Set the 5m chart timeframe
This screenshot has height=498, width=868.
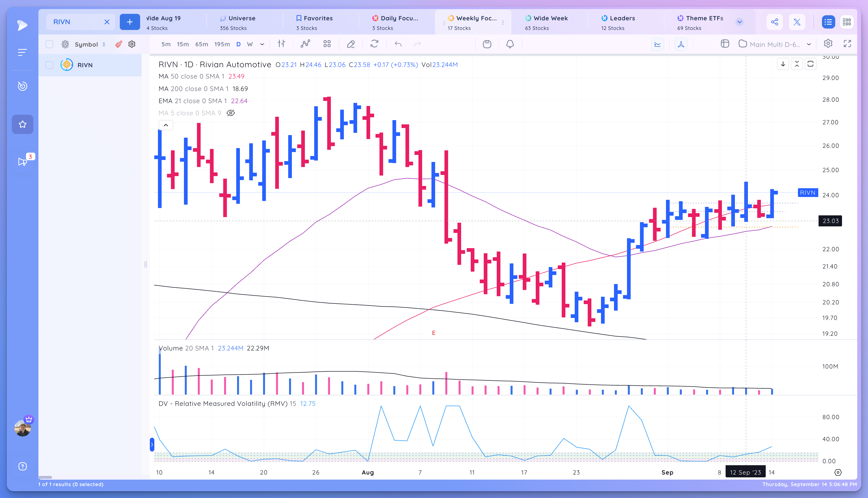[166, 44]
